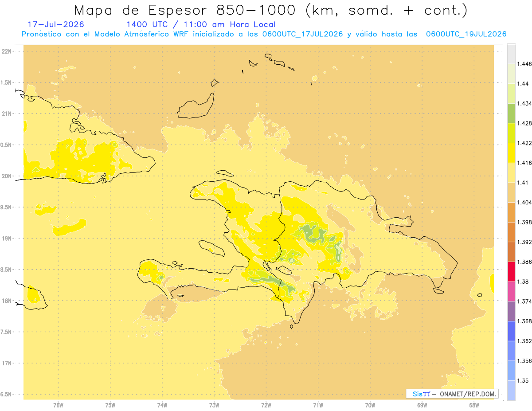Click legend value "1.41"
This screenshot has height=411, width=532.
tap(523, 182)
